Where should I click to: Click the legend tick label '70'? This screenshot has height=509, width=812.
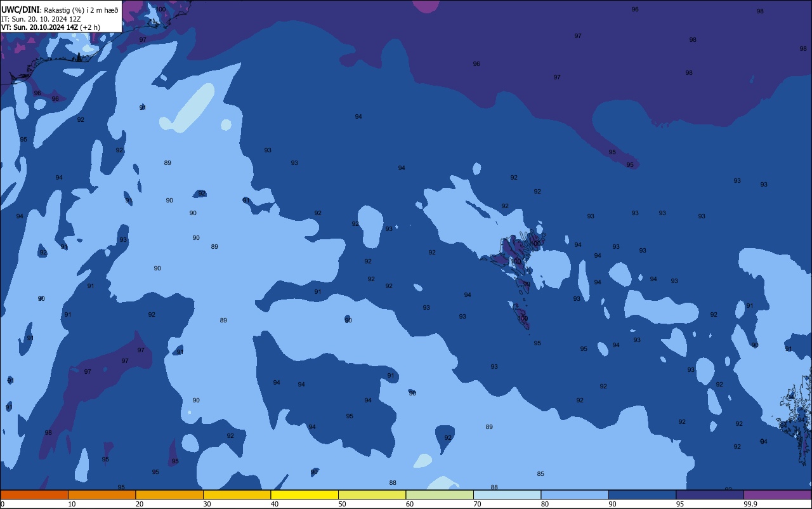pos(477,504)
